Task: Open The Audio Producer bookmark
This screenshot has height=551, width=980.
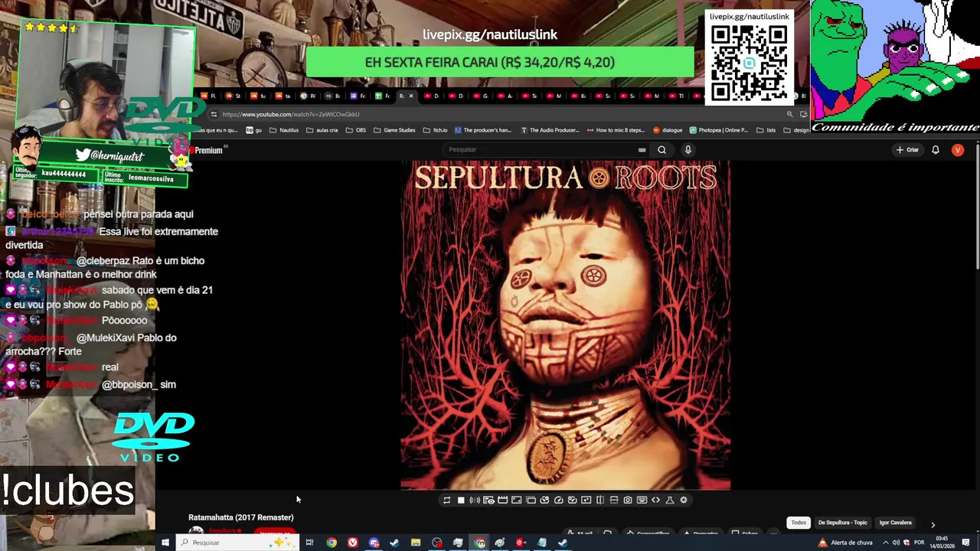Action: tap(550, 130)
